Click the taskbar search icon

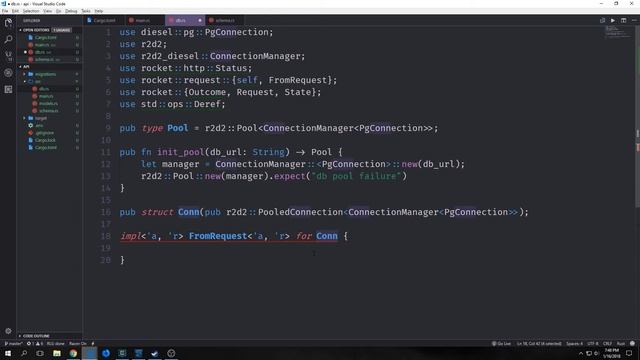pyautogui.click(x=24, y=353)
